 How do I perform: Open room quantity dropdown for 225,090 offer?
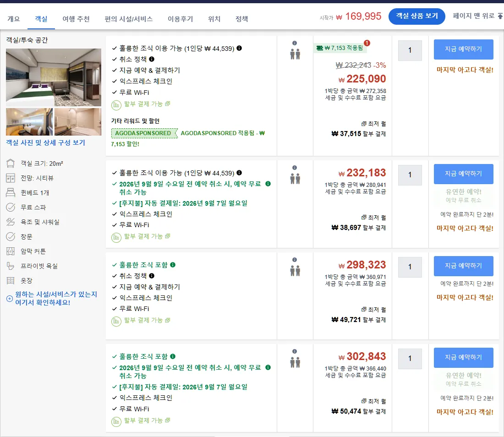(410, 50)
